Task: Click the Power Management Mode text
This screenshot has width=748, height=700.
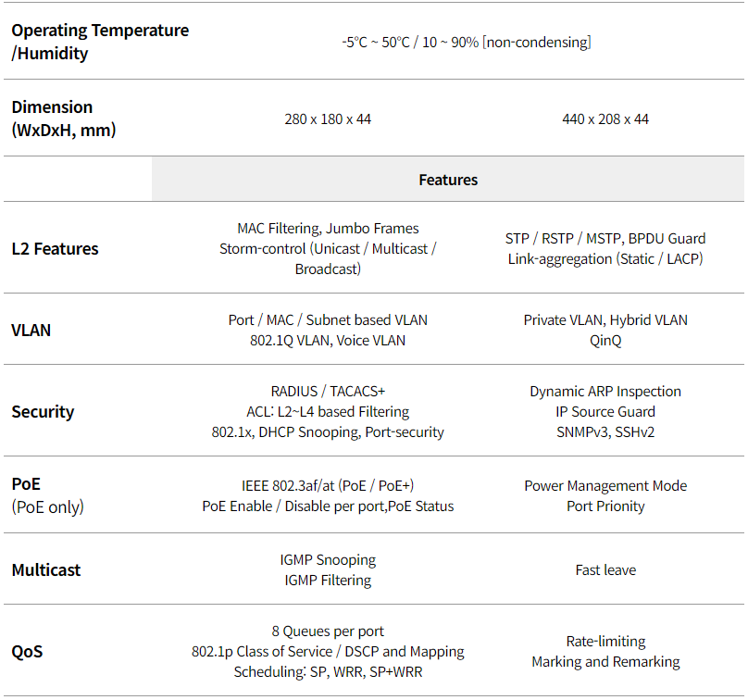Action: (605, 486)
